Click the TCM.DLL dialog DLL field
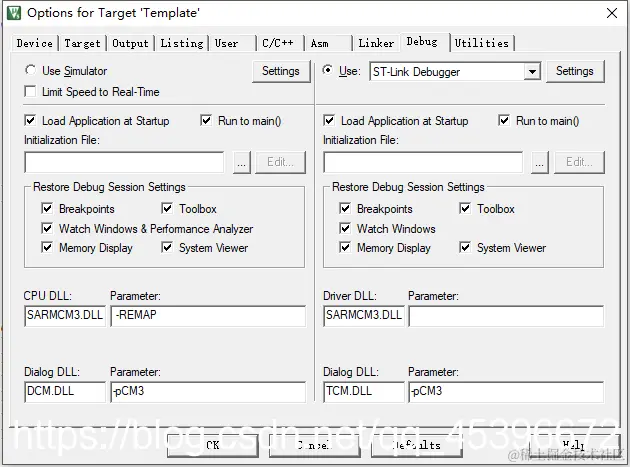The width and height of the screenshot is (630, 467). [364, 392]
